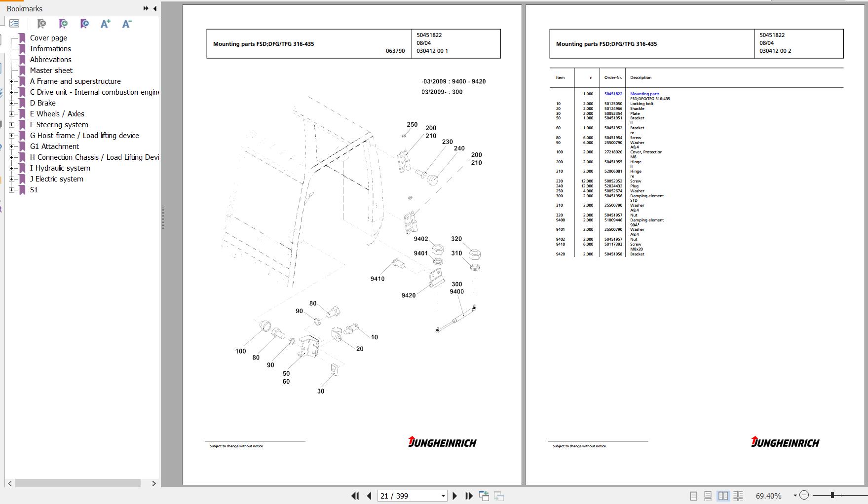The height and width of the screenshot is (504, 868).
Task: Open the Informations bookmark
Action: pyautogui.click(x=50, y=49)
